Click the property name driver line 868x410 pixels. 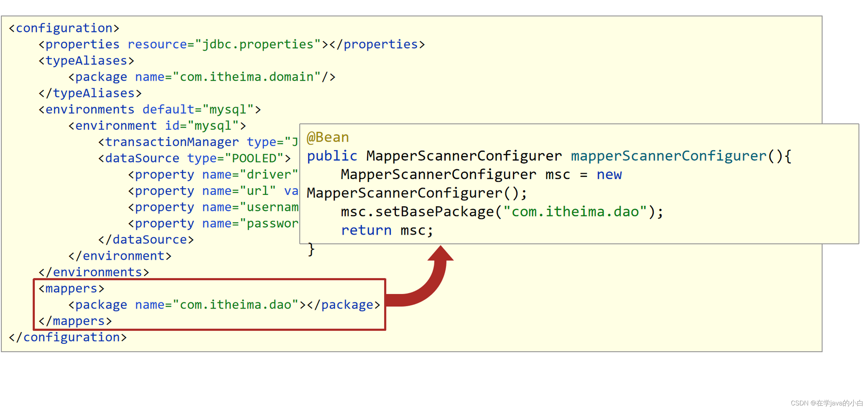click(x=213, y=175)
